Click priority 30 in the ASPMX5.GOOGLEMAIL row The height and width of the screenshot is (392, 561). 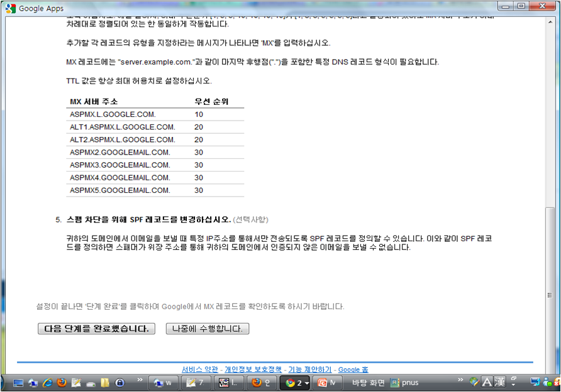point(199,190)
